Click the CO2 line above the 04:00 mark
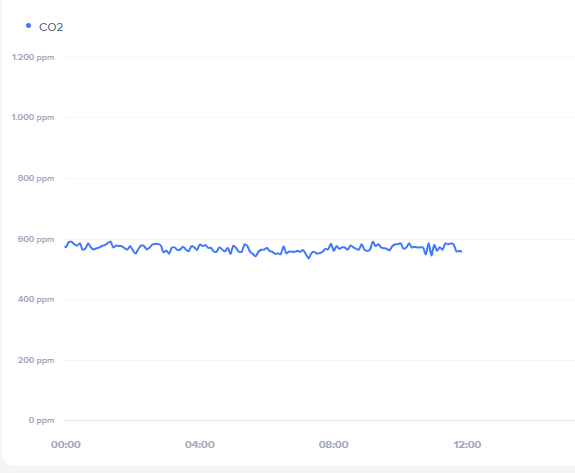The image size is (575, 473). pyautogui.click(x=200, y=245)
